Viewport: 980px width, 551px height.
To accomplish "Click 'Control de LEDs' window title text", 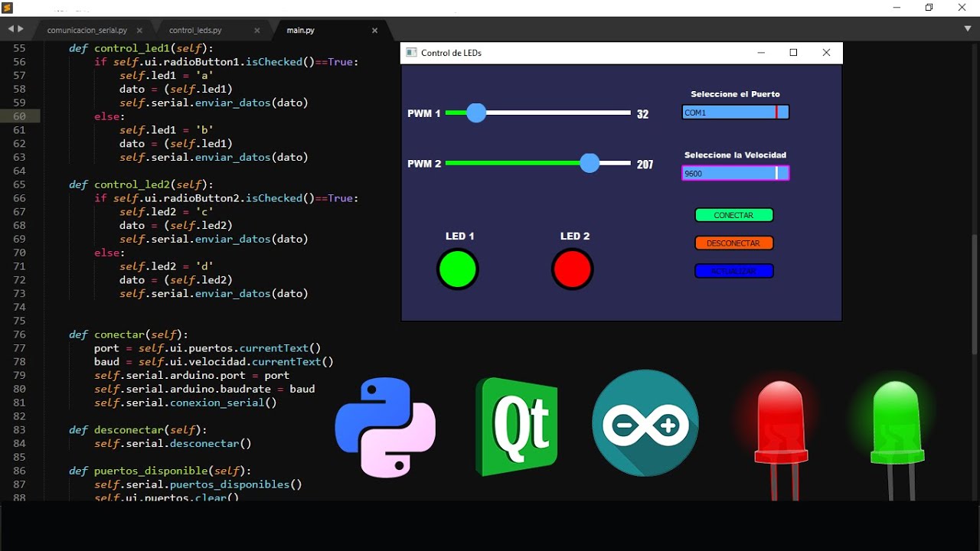I will tap(451, 53).
